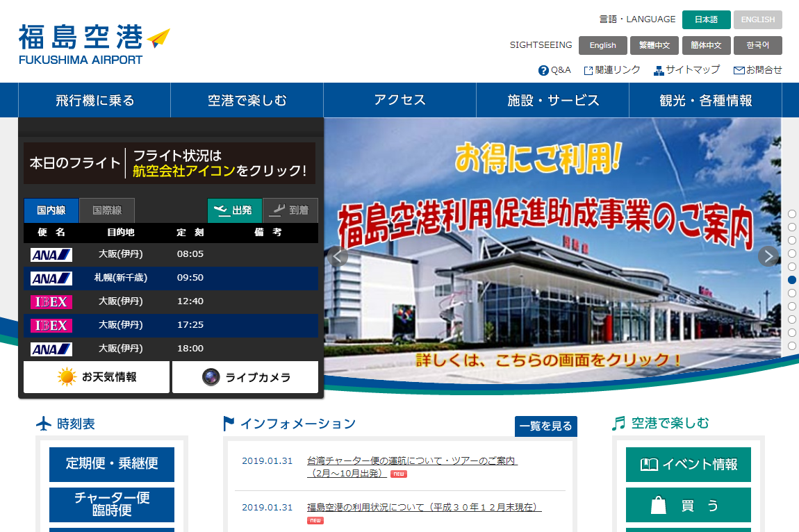
Task: Show next slide with right arrow
Action: (768, 256)
